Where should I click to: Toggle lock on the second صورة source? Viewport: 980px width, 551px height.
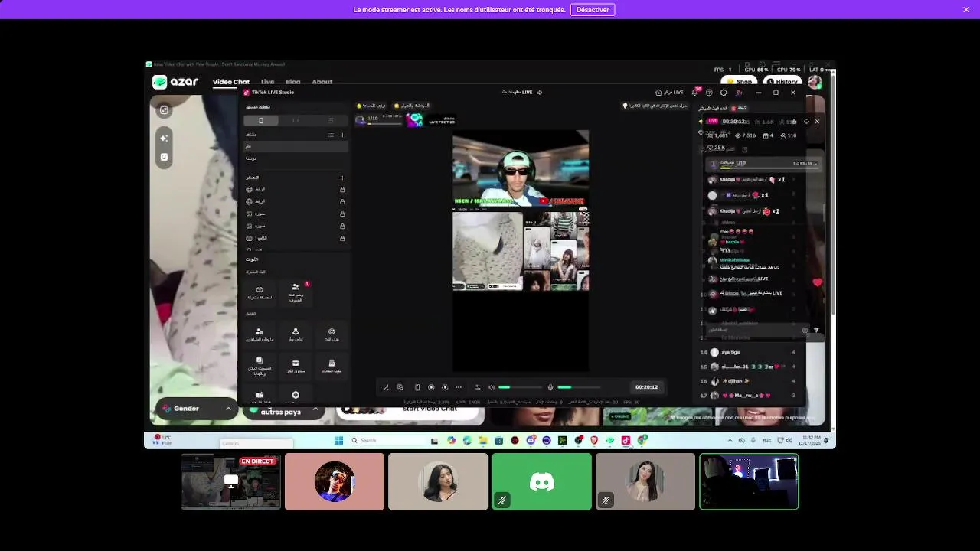(342, 226)
